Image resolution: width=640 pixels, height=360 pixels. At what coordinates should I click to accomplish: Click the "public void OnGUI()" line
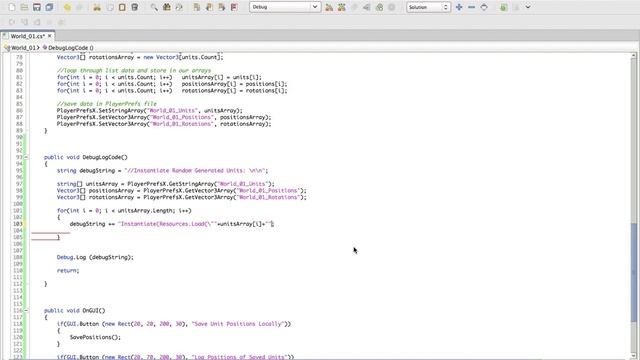tap(74, 311)
